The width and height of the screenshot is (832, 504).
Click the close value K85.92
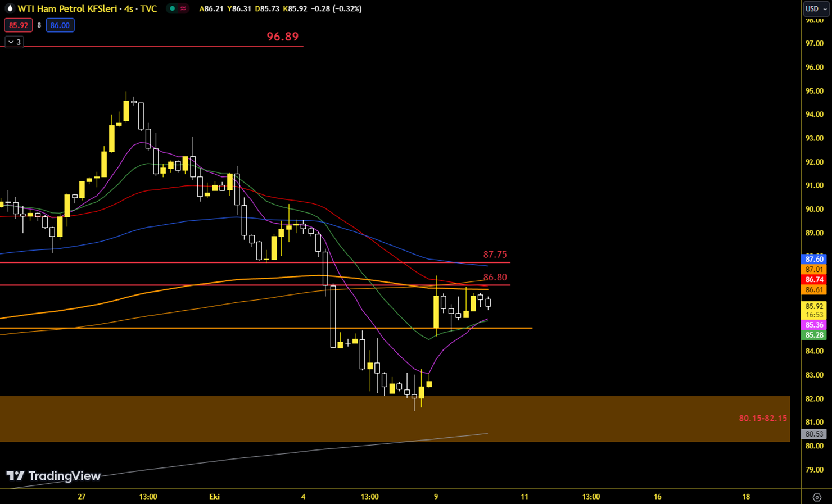point(295,9)
